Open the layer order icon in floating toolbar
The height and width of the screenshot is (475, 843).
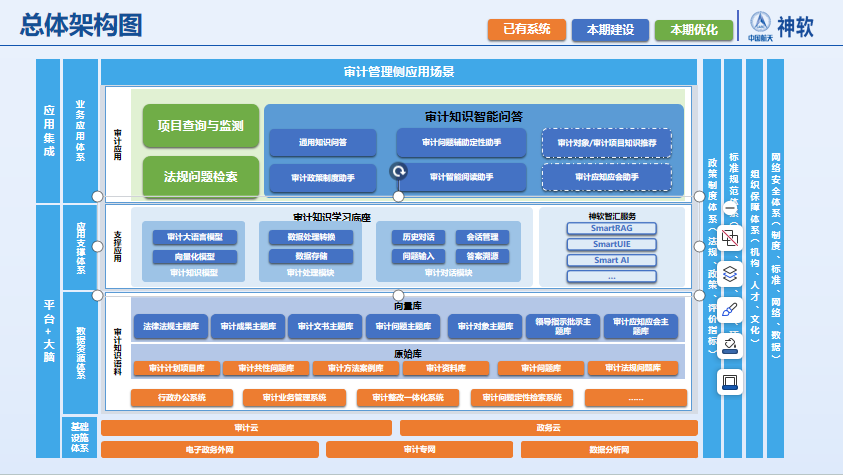tap(730, 274)
